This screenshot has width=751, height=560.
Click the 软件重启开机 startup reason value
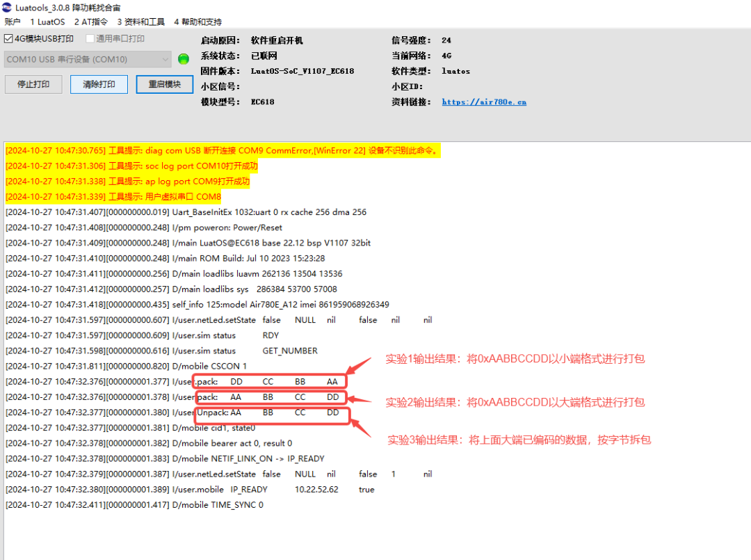pyautogui.click(x=277, y=40)
